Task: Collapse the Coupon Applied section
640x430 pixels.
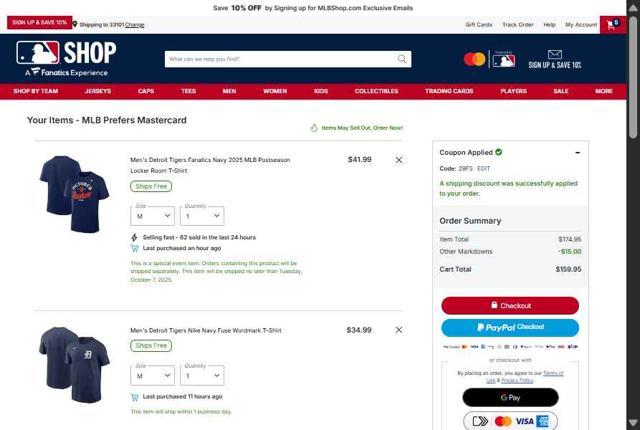Action: tap(578, 153)
